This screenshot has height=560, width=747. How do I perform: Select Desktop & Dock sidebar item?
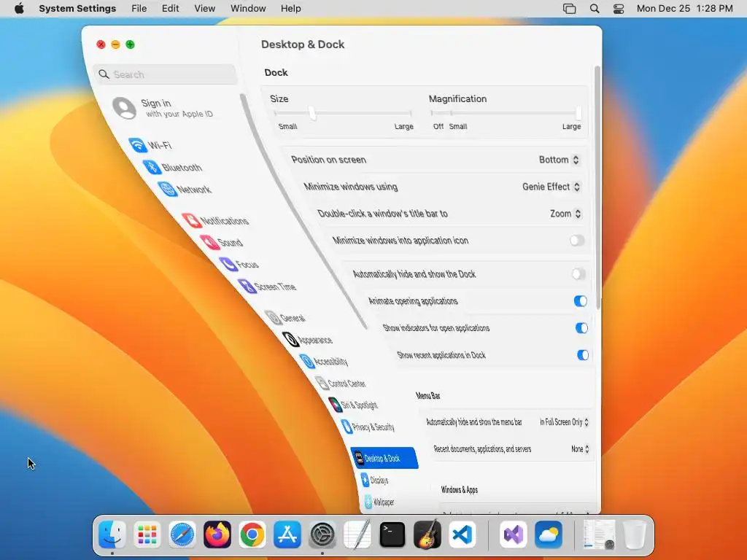384,458
